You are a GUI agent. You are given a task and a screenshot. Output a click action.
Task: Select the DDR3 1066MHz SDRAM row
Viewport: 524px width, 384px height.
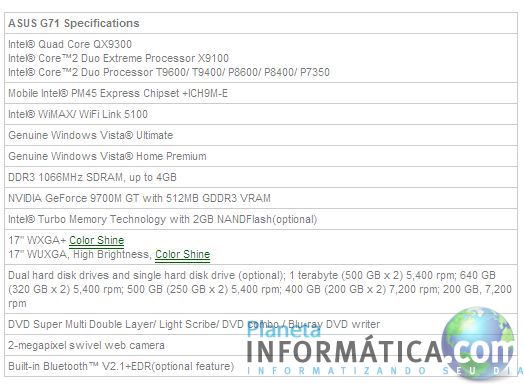click(261, 177)
